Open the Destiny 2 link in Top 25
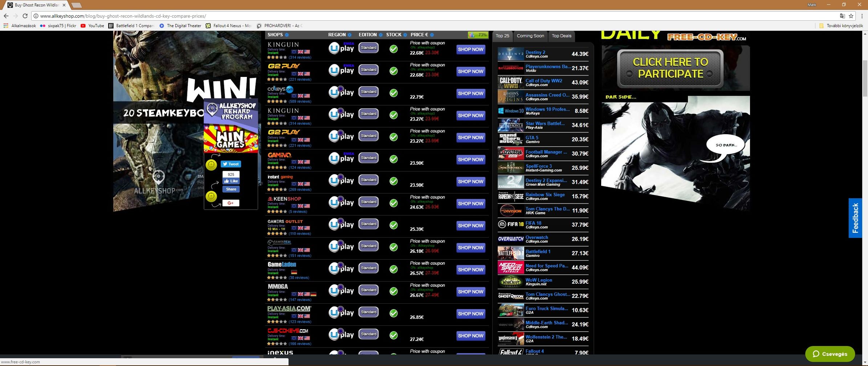The image size is (868, 366). point(535,52)
